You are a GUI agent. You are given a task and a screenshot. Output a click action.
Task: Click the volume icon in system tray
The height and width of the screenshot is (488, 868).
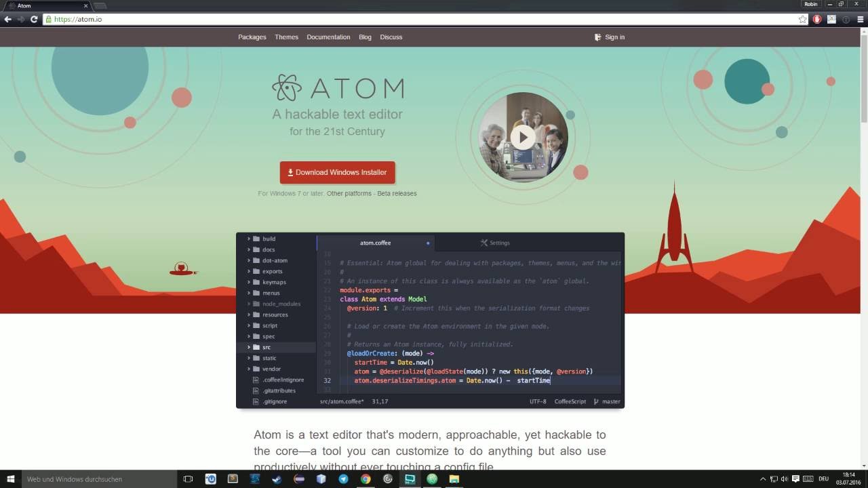click(x=785, y=479)
